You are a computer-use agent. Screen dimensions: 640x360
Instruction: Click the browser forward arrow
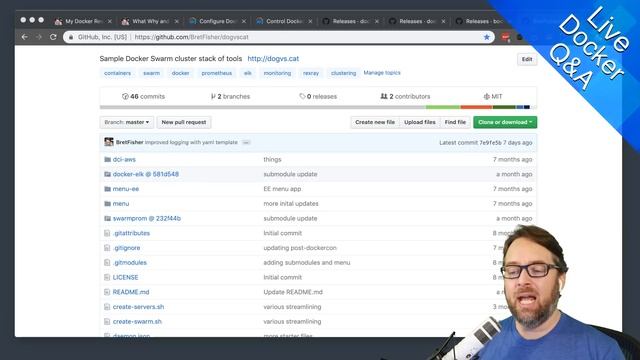[x=39, y=37]
